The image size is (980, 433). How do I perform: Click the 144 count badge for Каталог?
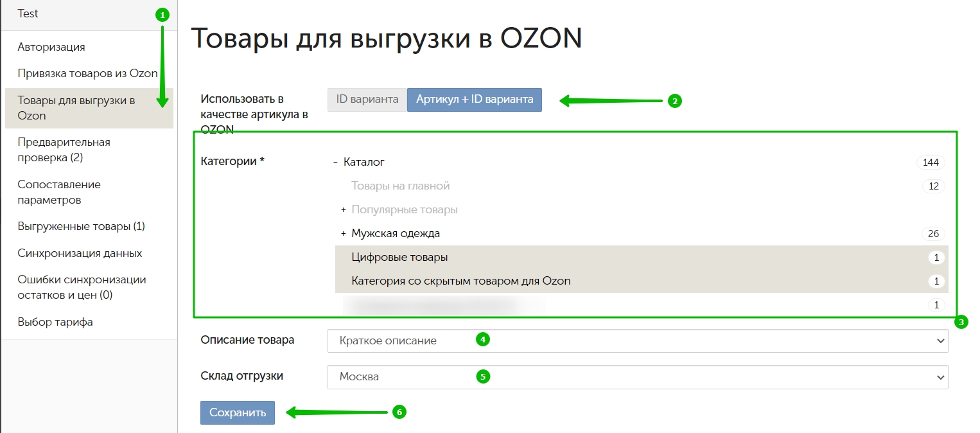(931, 163)
